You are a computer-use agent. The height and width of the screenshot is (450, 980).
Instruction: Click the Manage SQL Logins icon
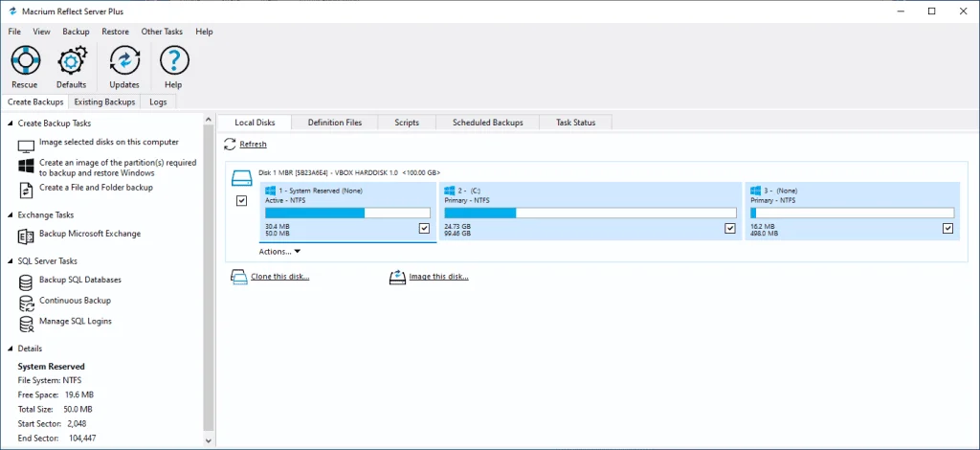point(26,324)
